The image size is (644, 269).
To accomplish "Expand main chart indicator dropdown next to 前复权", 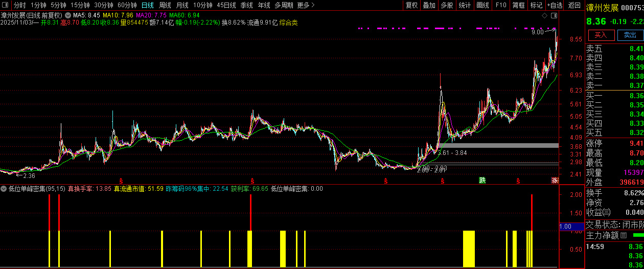I will [x=68, y=15].
